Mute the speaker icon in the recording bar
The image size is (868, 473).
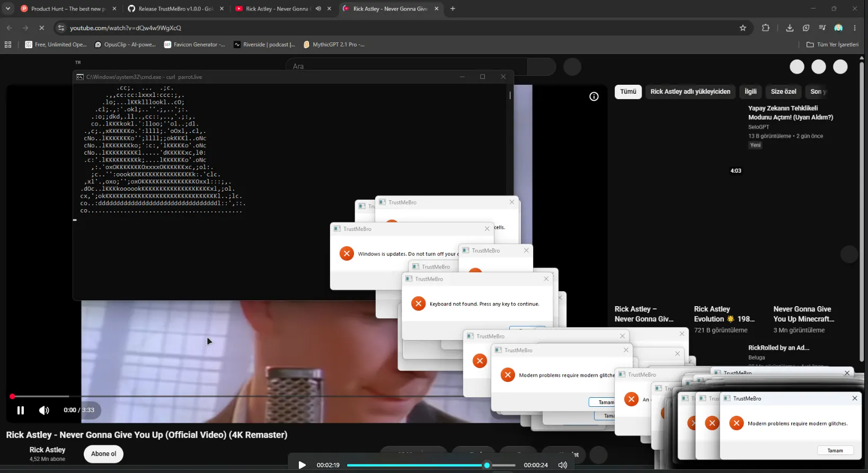point(563,465)
